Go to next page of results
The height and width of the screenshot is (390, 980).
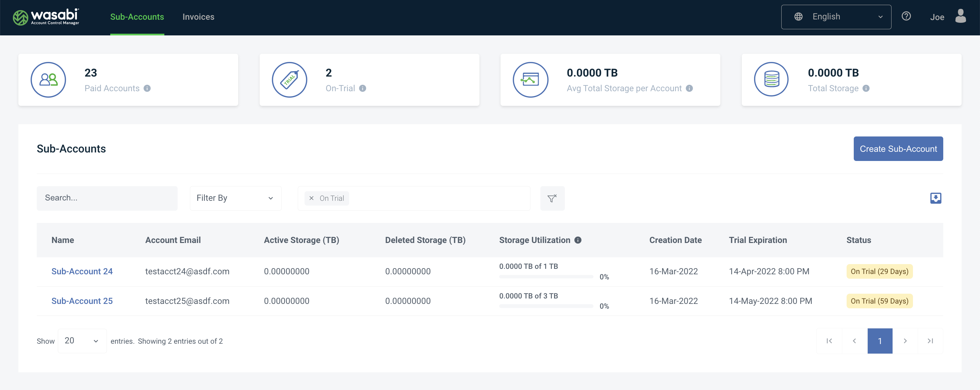tap(905, 341)
